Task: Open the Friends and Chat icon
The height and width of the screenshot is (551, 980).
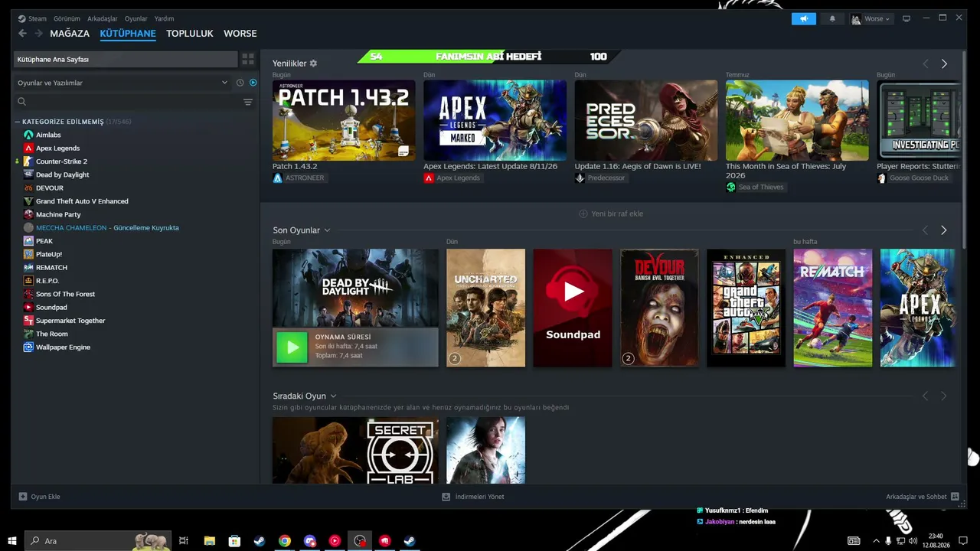Action: coord(955,497)
